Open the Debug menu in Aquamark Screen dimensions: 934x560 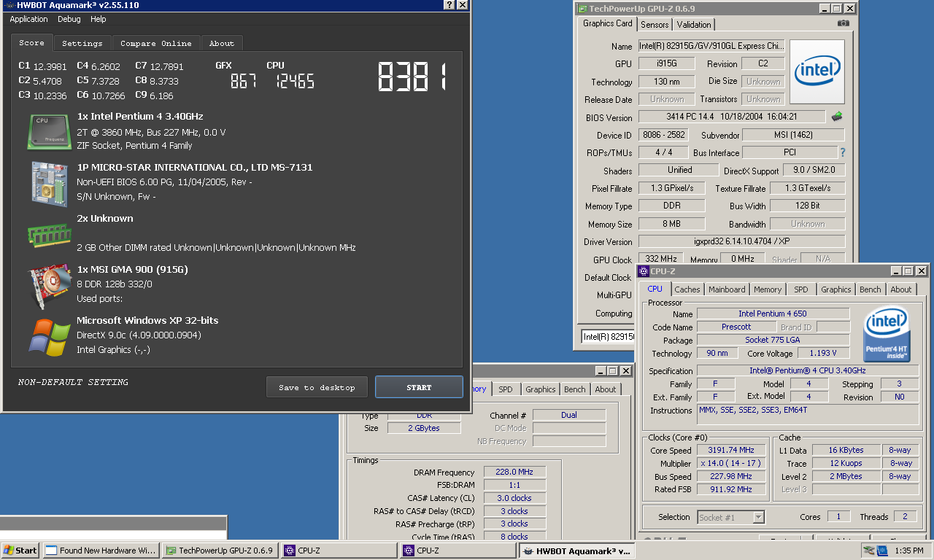coord(69,19)
